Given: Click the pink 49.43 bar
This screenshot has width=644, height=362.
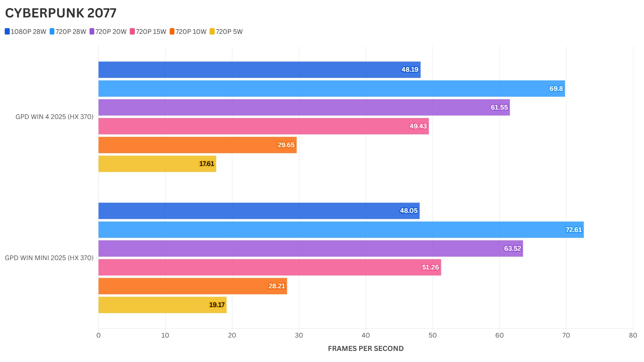Looking at the screenshot, I should [263, 126].
